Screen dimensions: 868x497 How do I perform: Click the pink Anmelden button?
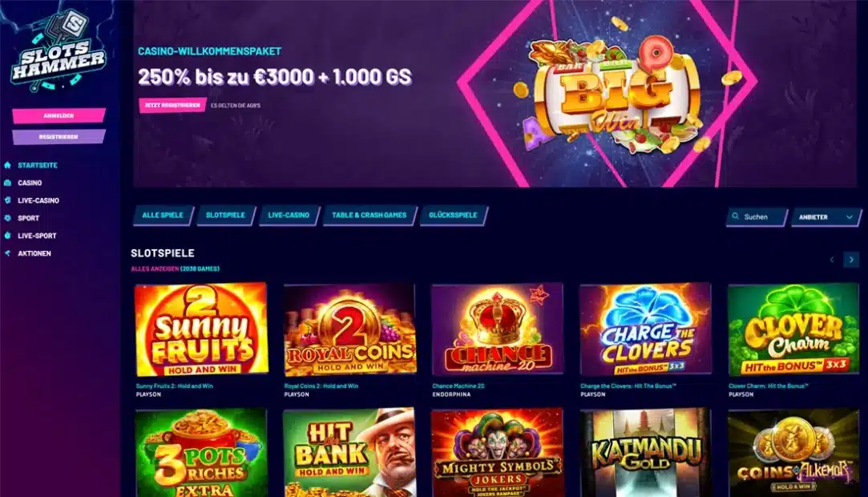59,115
